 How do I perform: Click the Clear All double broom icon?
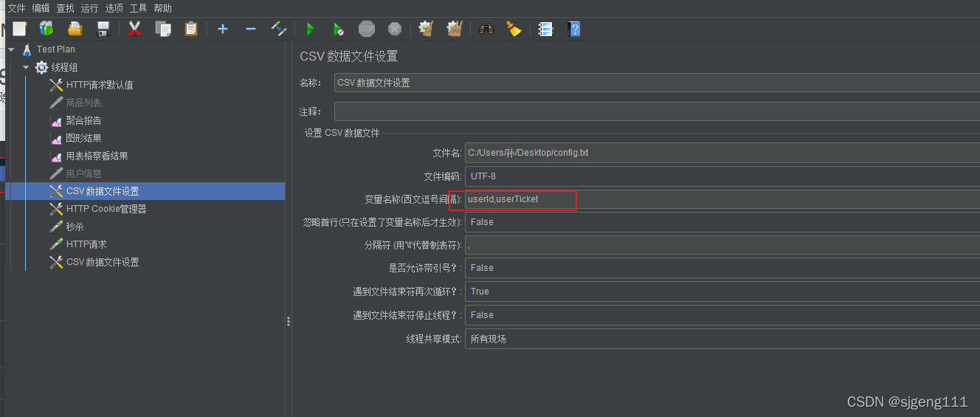pyautogui.click(x=455, y=29)
